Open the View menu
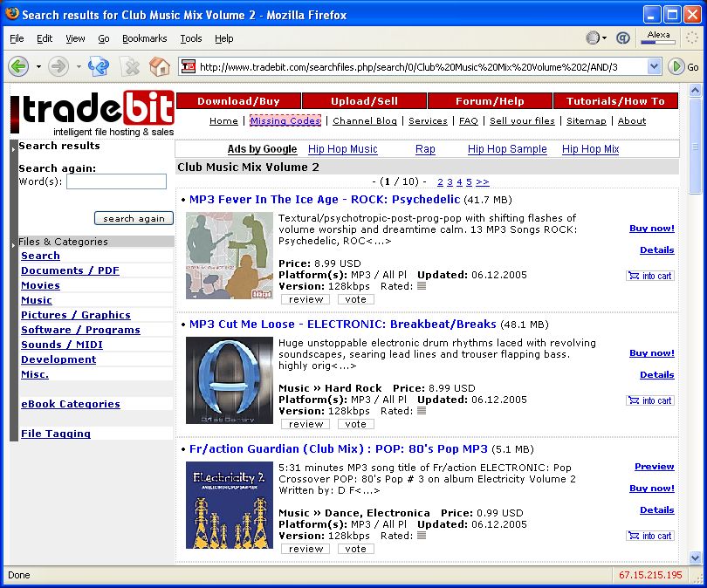Viewport: 707px width, 588px height. click(75, 38)
